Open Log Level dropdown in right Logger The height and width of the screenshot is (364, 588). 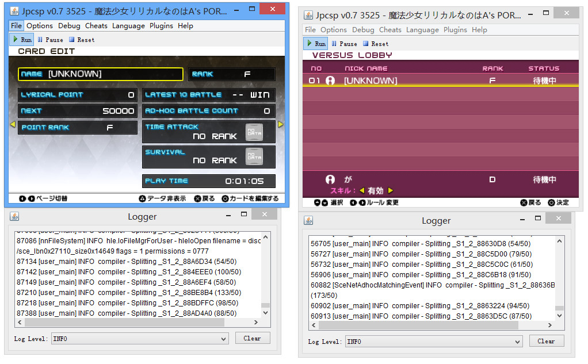pyautogui.click(x=434, y=342)
